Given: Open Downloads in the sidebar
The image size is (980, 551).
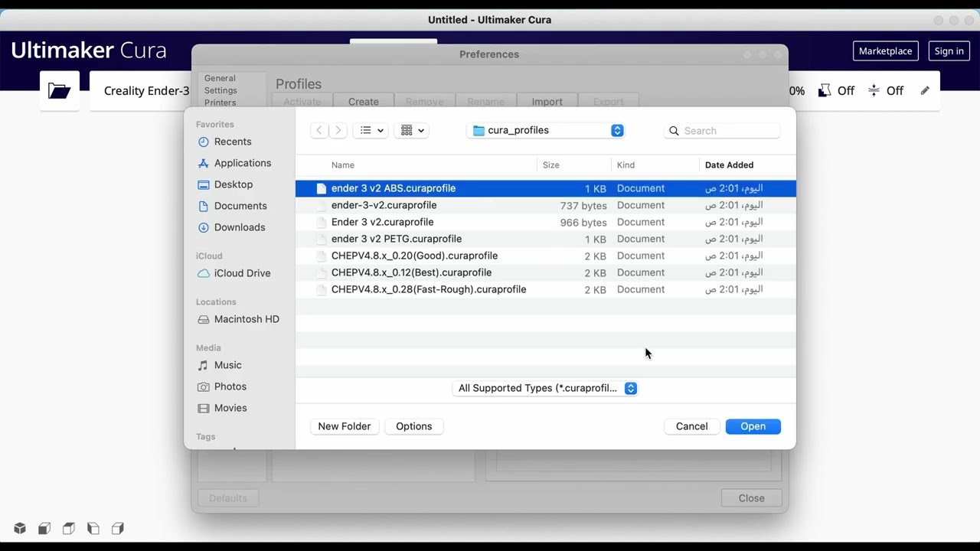Looking at the screenshot, I should click(240, 227).
